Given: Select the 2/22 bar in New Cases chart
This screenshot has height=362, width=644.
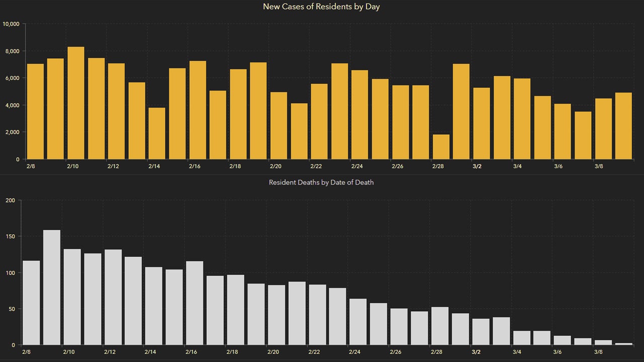Looking at the screenshot, I should [x=319, y=121].
